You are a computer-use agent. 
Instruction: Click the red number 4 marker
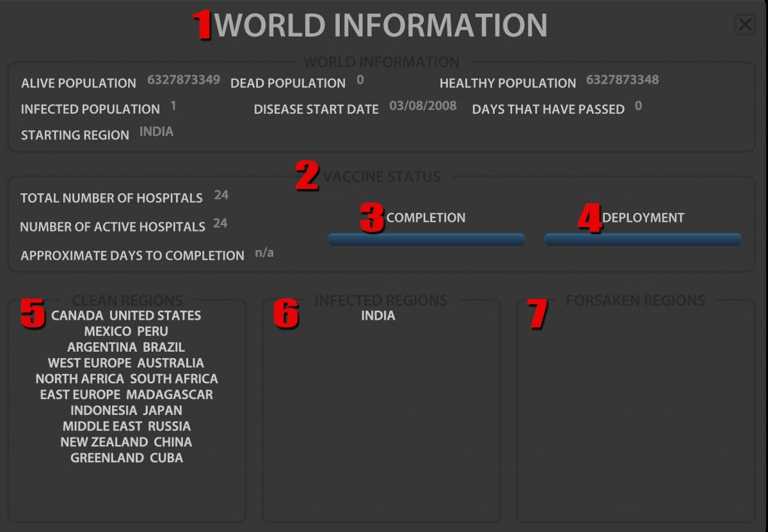[590, 219]
